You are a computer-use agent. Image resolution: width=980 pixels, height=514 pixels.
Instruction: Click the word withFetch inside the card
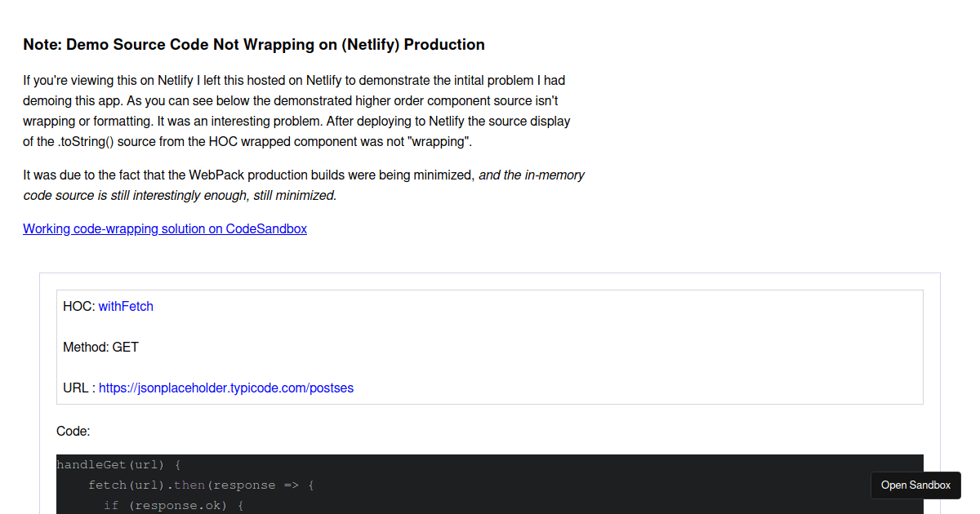point(126,306)
